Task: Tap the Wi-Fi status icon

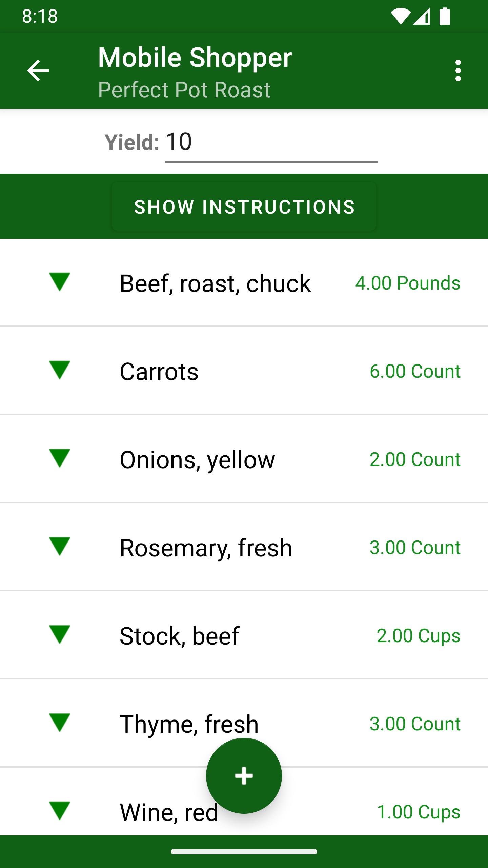Action: coord(400,16)
